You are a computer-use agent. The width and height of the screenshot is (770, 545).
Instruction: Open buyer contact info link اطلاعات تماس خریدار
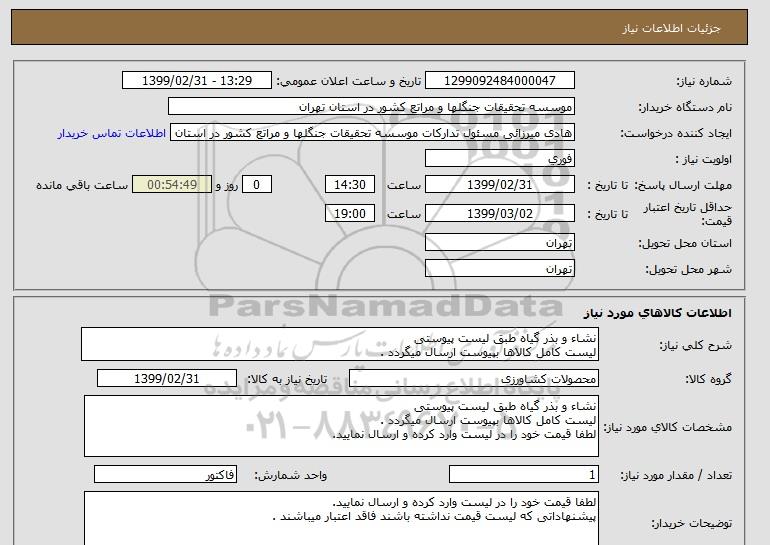(x=111, y=133)
